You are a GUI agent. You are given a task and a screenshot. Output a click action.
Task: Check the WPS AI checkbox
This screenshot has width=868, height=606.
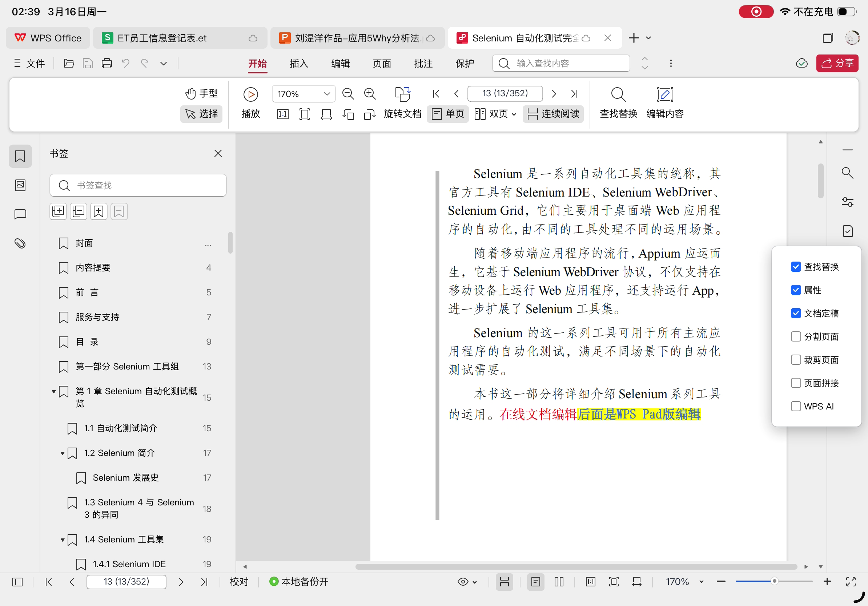point(795,406)
